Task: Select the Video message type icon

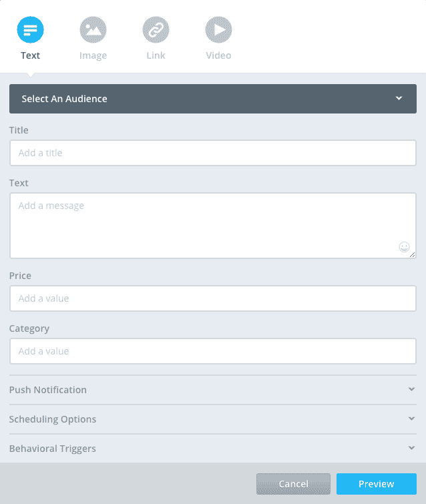Action: click(218, 30)
